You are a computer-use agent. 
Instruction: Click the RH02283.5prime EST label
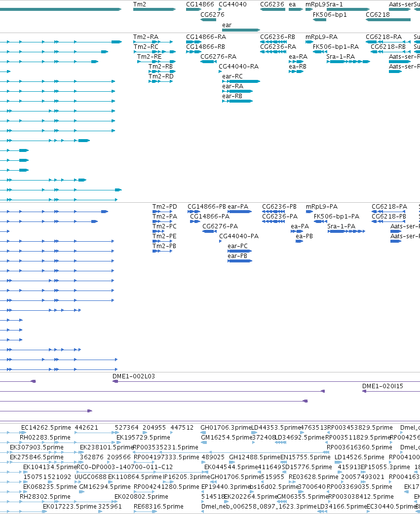click(x=45, y=437)
